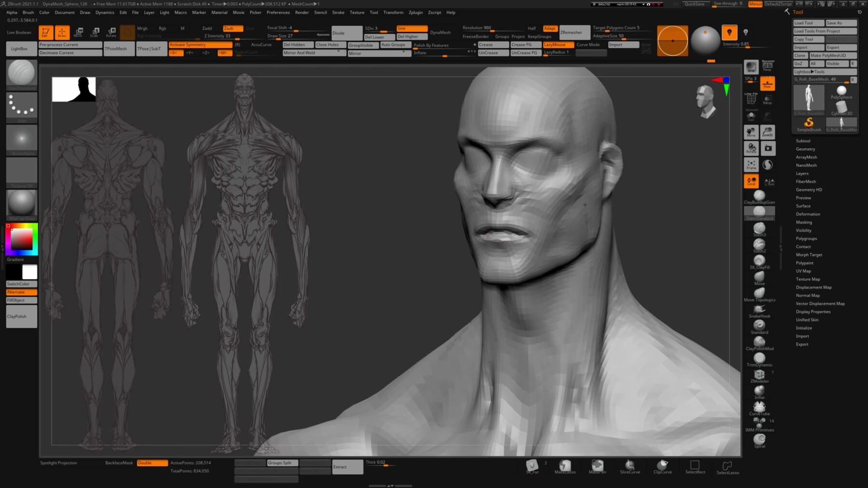Select the CurveTube brush
868x488 pixels.
click(x=759, y=407)
